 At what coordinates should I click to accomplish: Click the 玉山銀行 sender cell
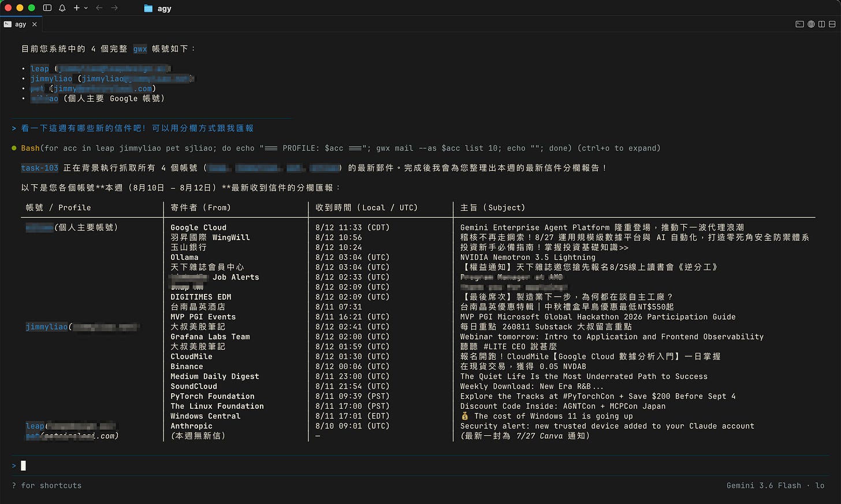pyautogui.click(x=188, y=247)
